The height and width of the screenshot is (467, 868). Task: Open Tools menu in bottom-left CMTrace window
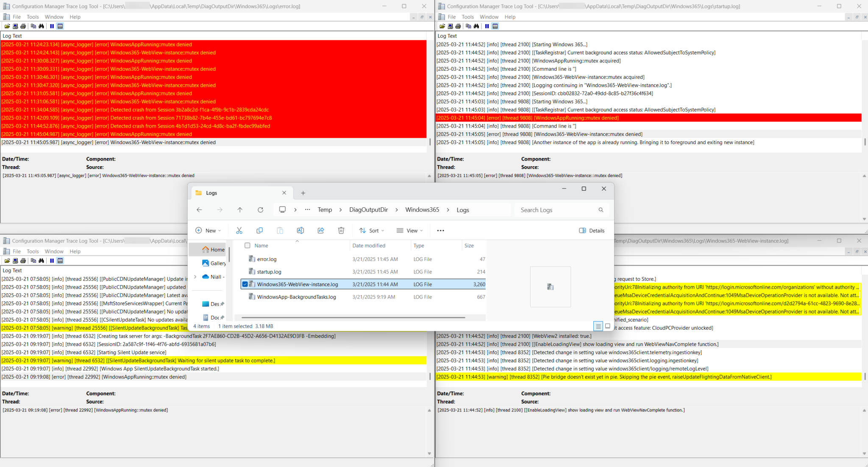[x=33, y=251]
